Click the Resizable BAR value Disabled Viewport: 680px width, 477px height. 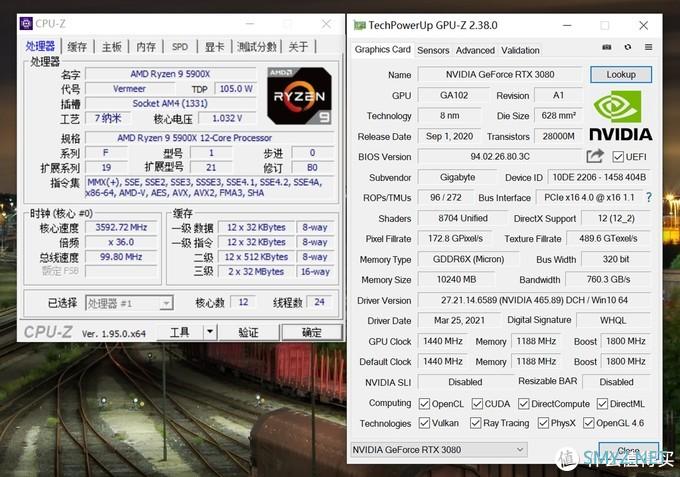pos(616,382)
